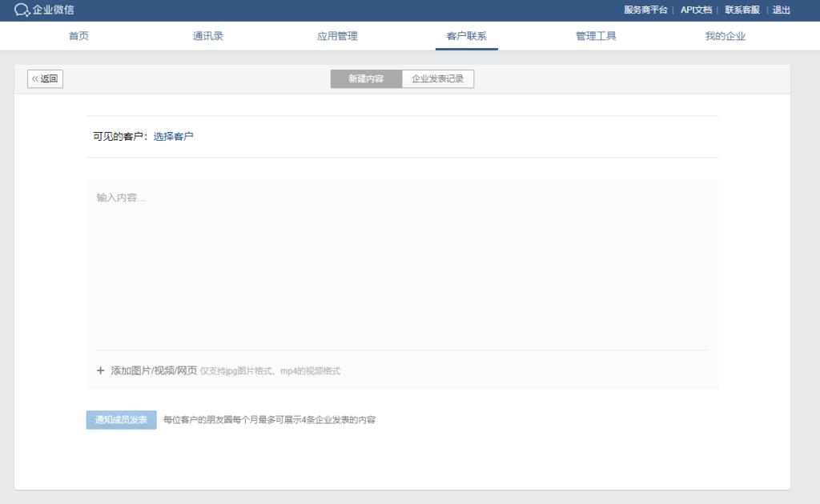Click the double-chevron back arrow on 返回 button

click(x=34, y=79)
